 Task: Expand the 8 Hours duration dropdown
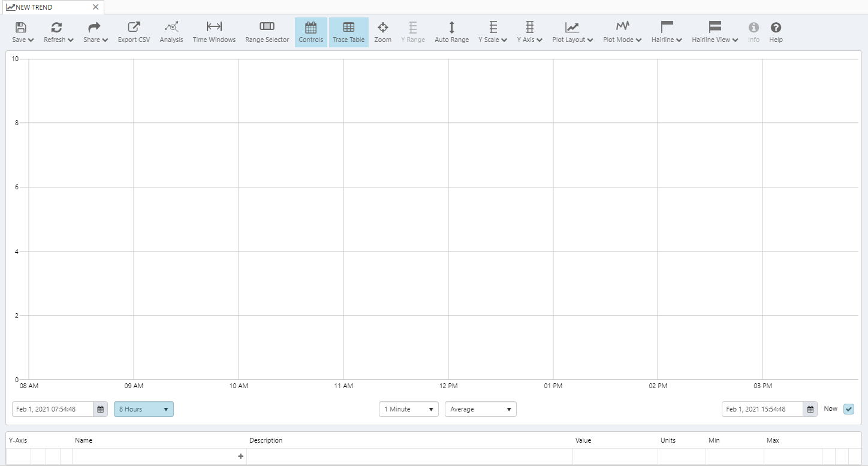click(143, 409)
